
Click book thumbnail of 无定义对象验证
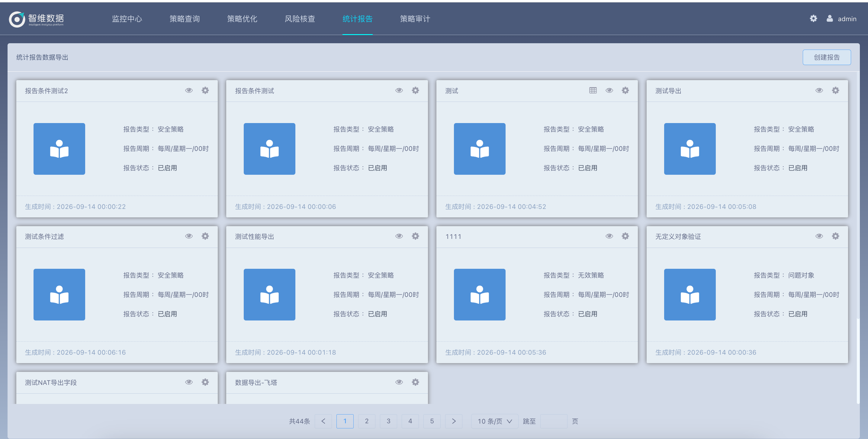[690, 294]
